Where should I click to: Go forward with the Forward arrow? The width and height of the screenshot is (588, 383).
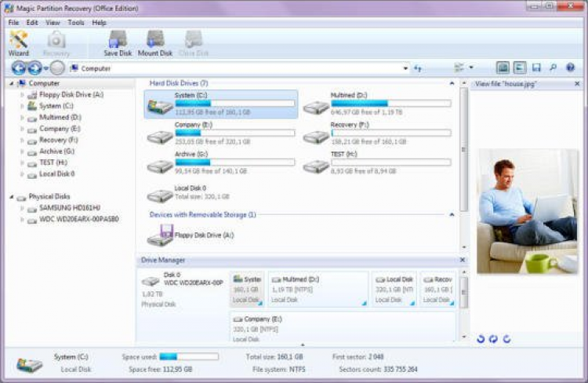[34, 68]
